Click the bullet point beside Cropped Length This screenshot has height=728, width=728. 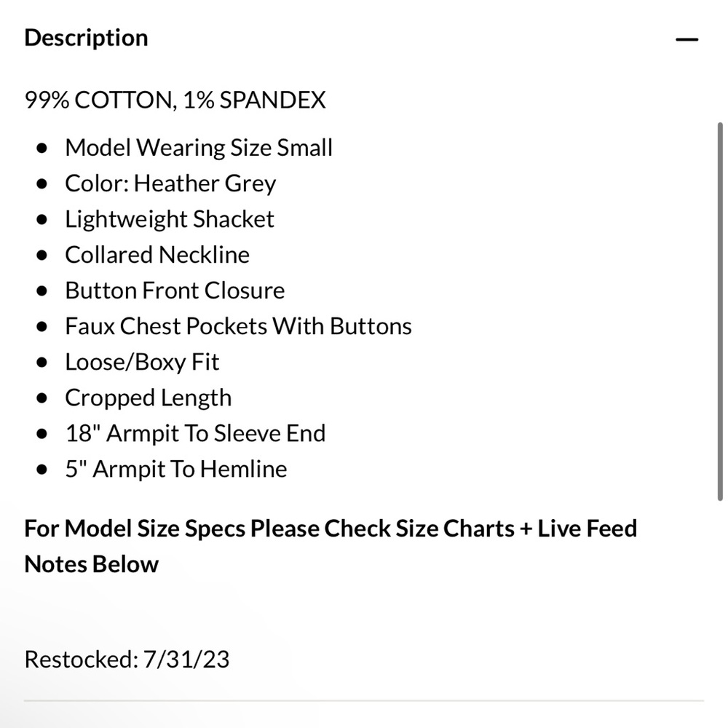coord(42,398)
